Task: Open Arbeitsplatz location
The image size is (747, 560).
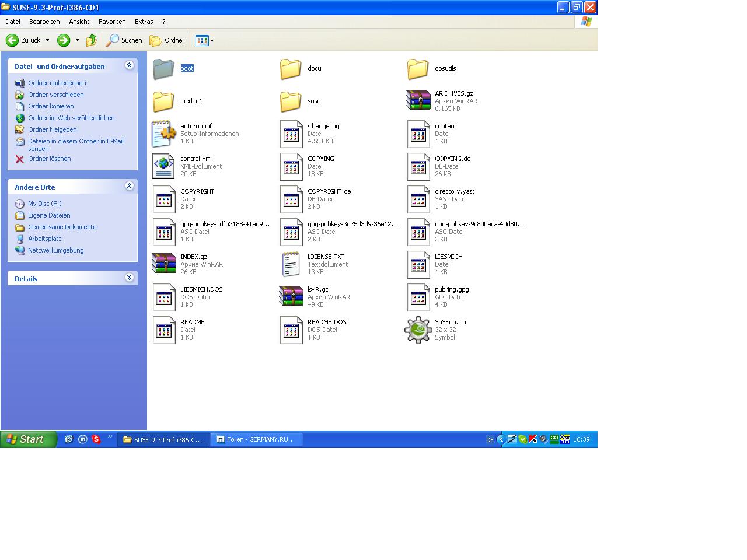Action: (45, 239)
